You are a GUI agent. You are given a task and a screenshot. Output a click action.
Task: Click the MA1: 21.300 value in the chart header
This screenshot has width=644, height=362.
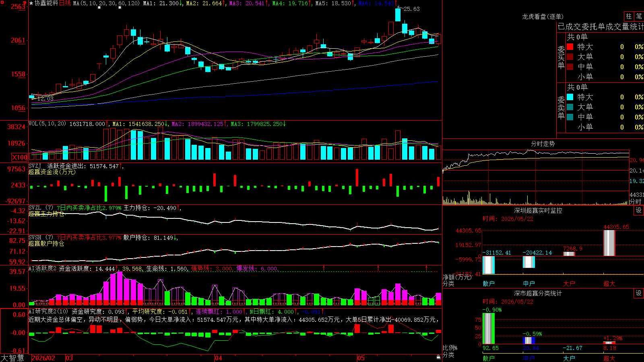coord(161,3)
